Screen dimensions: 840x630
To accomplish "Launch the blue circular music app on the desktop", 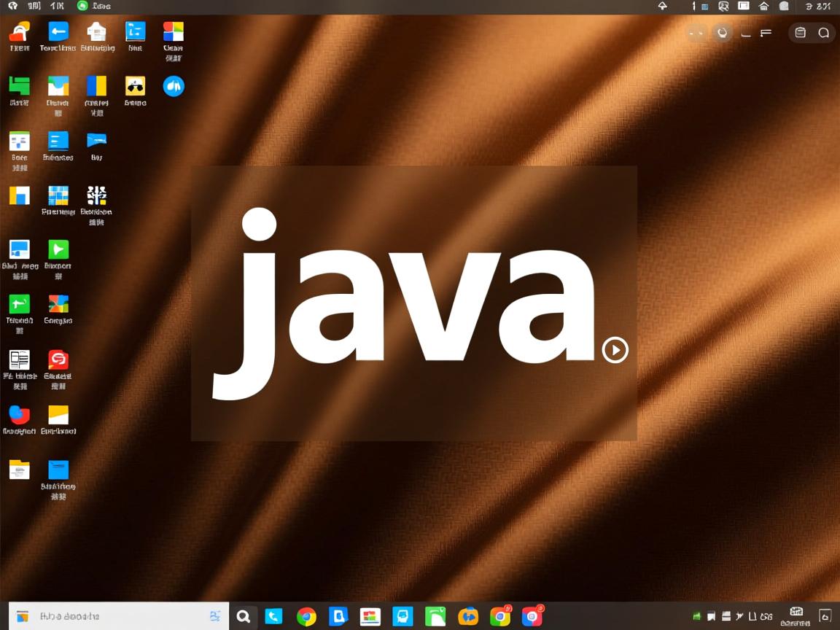I will tap(174, 86).
